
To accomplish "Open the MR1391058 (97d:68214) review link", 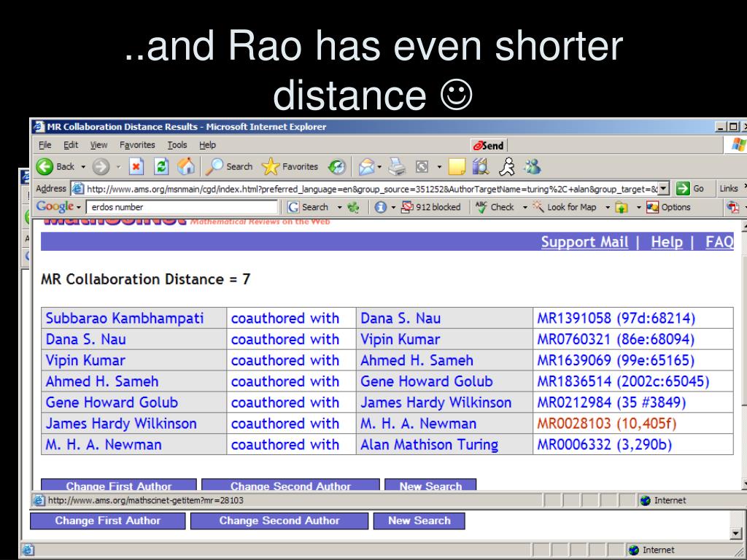I will click(x=616, y=318).
